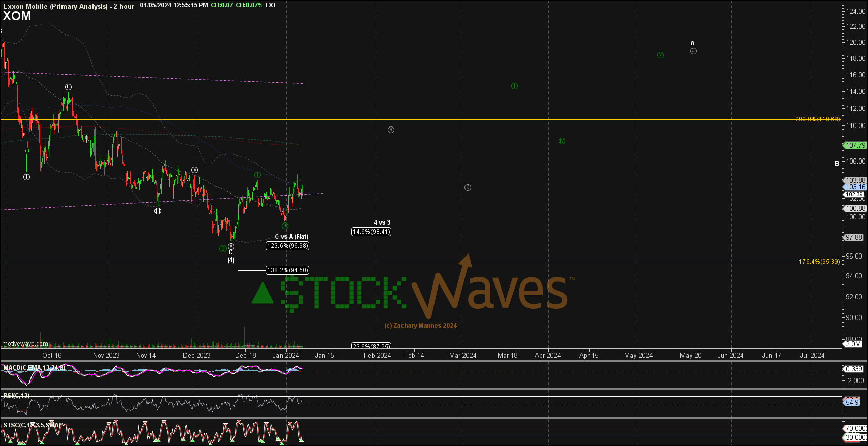Click the 23.6%(87.25) Fibonacci label
The width and height of the screenshot is (868, 446).
(x=371, y=346)
